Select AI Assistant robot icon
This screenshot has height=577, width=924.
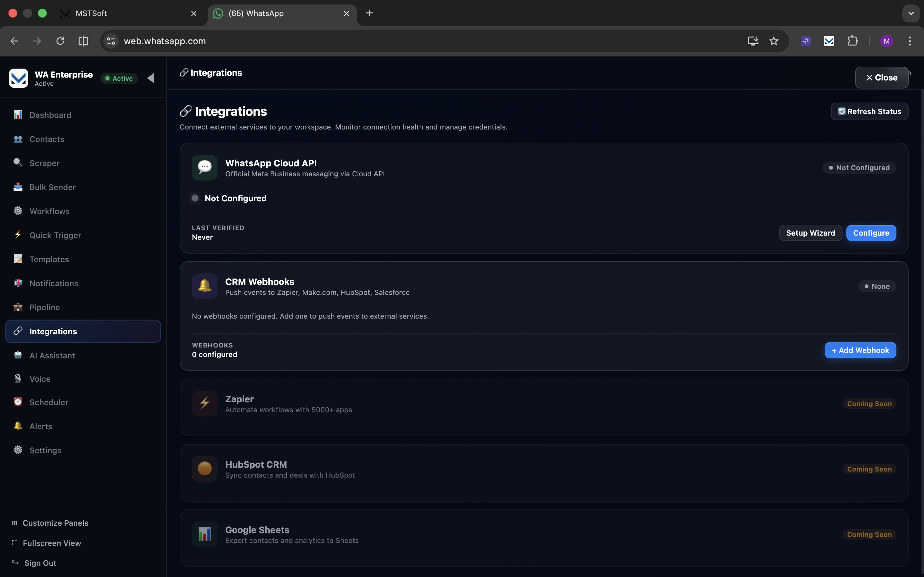pyautogui.click(x=18, y=355)
